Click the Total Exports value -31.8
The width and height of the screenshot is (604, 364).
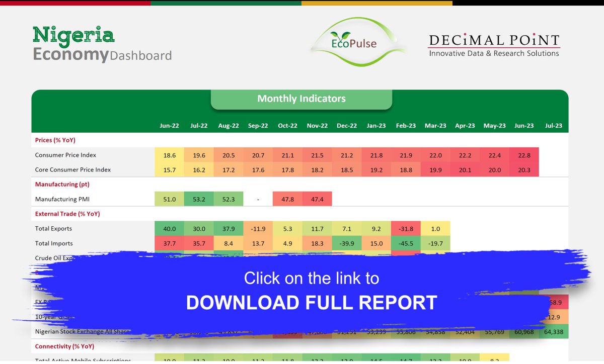406,228
